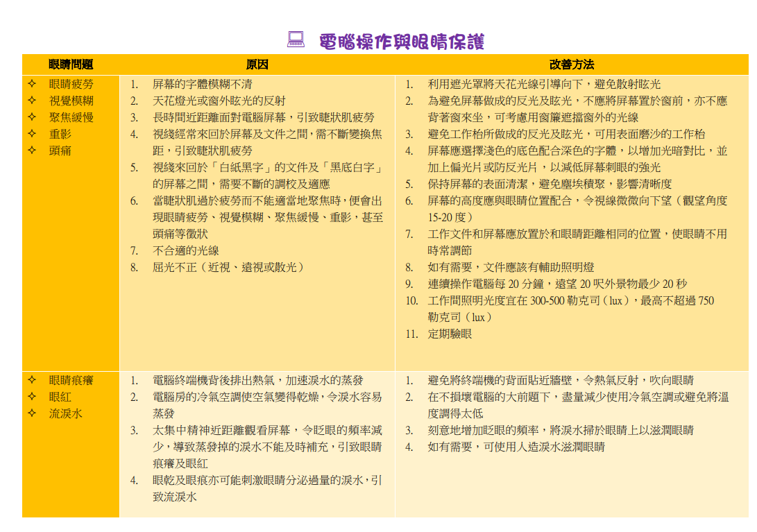Click the diamond bullet beside 眼睛疲勞
Screen dimensions: 757x532
32,84
